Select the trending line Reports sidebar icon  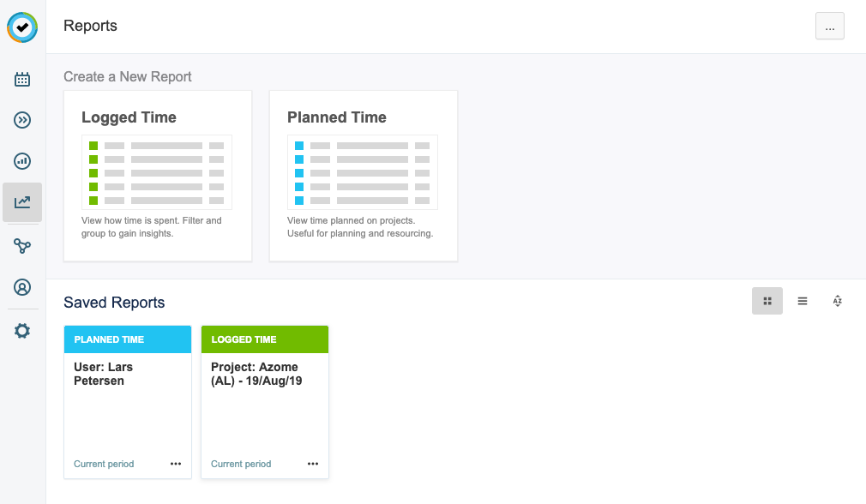tap(21, 202)
